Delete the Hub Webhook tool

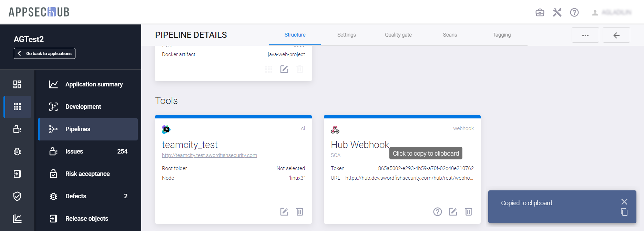pyautogui.click(x=469, y=212)
